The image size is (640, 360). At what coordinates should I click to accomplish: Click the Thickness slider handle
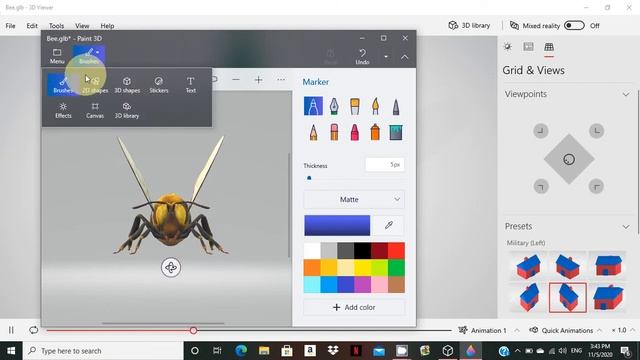point(309,178)
